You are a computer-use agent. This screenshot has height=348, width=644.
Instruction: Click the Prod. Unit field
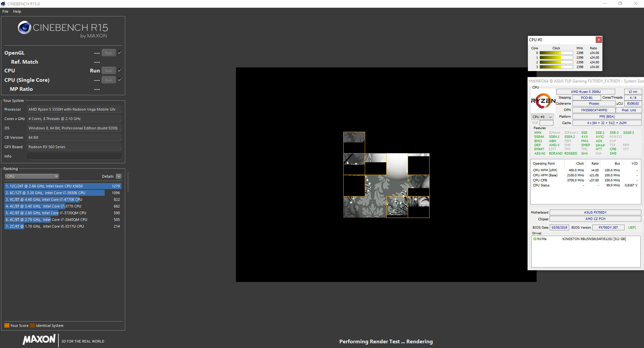point(629,110)
